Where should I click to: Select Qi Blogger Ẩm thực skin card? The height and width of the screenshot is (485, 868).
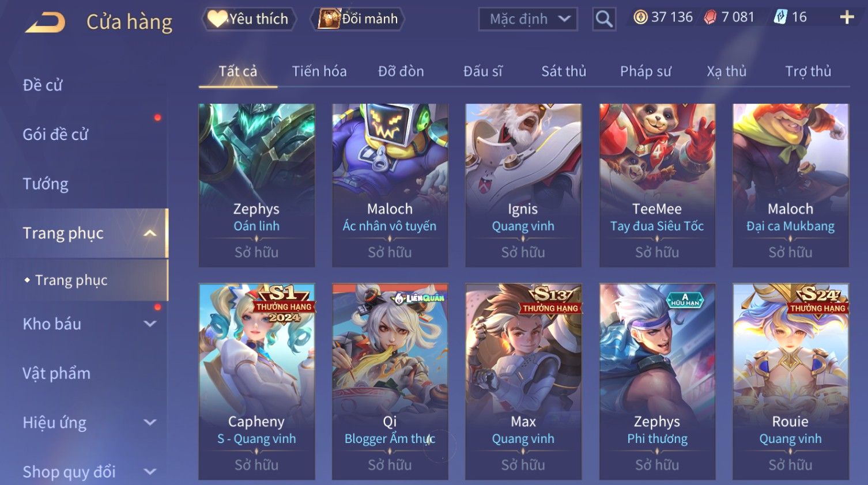[390, 381]
